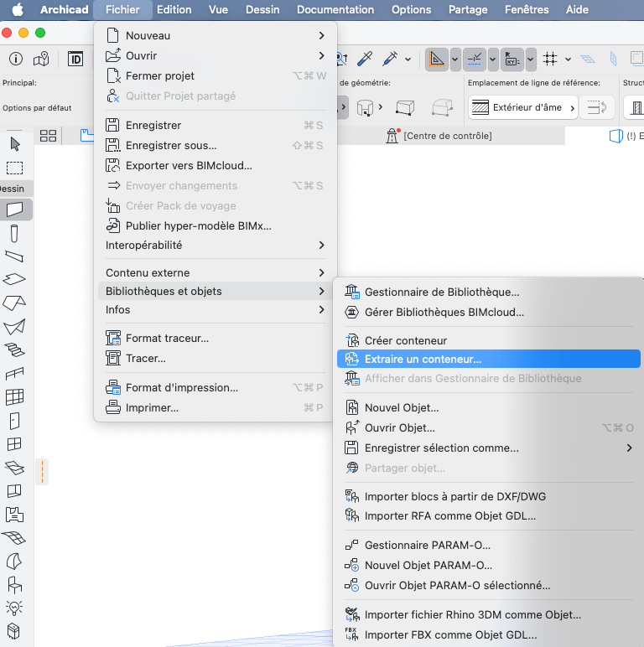Image resolution: width=644 pixels, height=647 pixels.
Task: Toggle guide lines in the toolbar
Action: 437,60
